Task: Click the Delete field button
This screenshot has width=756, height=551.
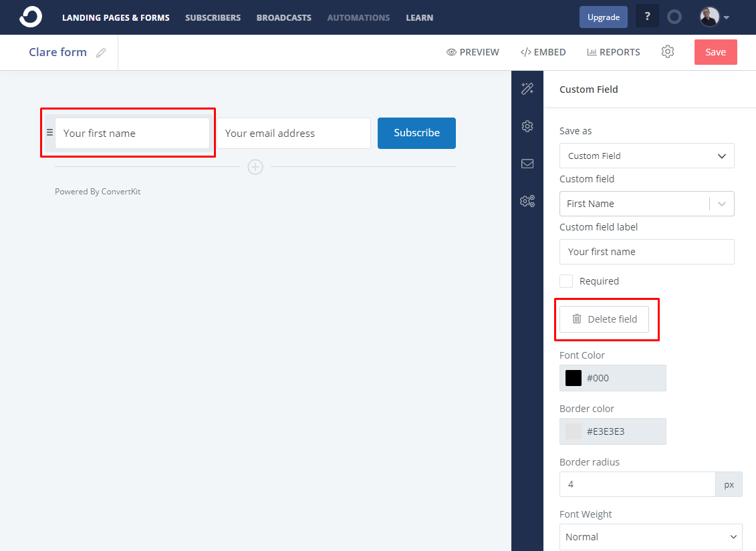Action: click(604, 319)
